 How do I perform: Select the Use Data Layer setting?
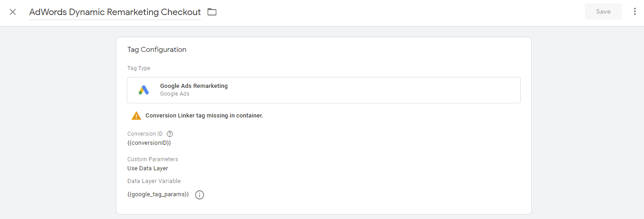tap(147, 168)
